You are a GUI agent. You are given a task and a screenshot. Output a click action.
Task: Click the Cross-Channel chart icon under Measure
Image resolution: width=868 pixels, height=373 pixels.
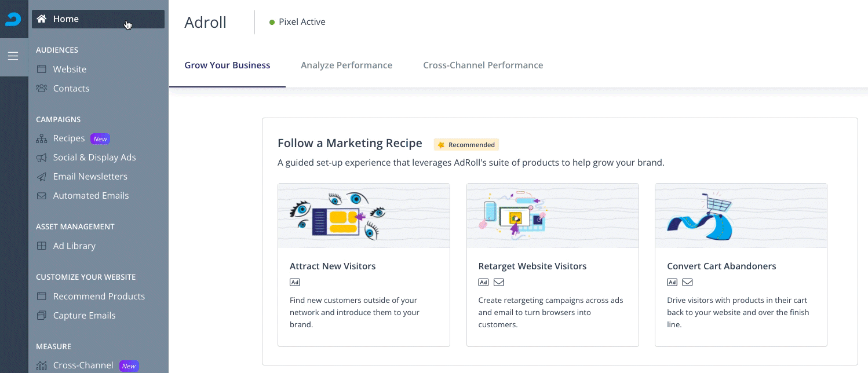click(42, 365)
